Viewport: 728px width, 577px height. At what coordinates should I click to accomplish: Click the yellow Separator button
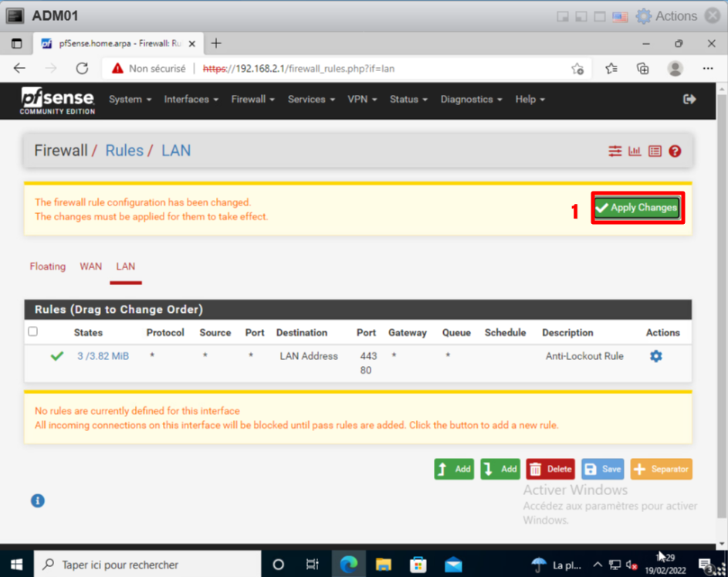pyautogui.click(x=661, y=469)
